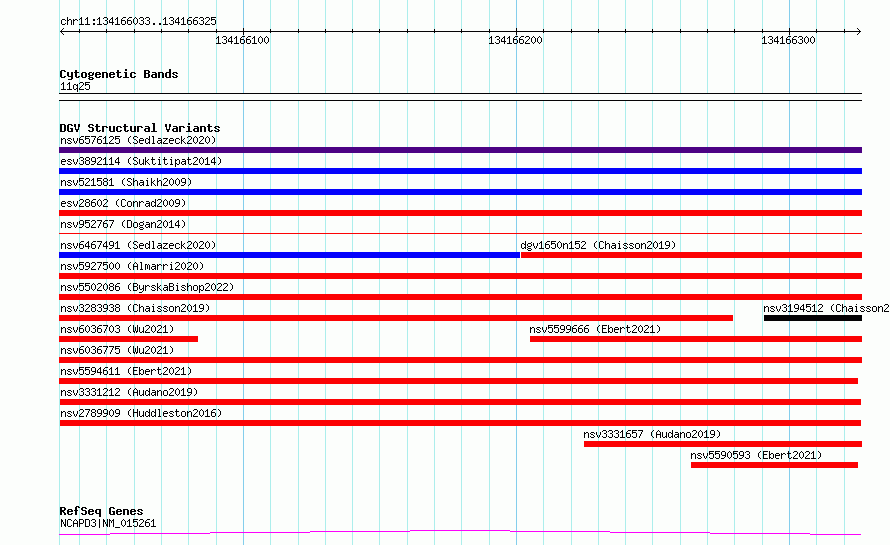Open nsv5599666 (Ebert2021) variant label
Screen dimensions: 890x545
coord(595,329)
